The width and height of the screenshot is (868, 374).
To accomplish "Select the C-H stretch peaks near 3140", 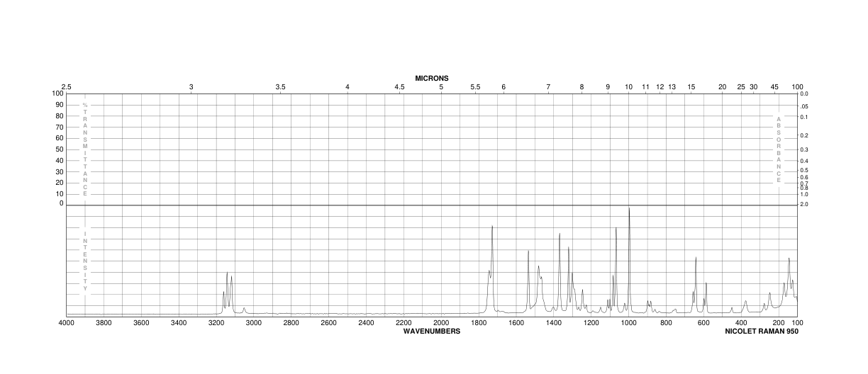I will (228, 292).
